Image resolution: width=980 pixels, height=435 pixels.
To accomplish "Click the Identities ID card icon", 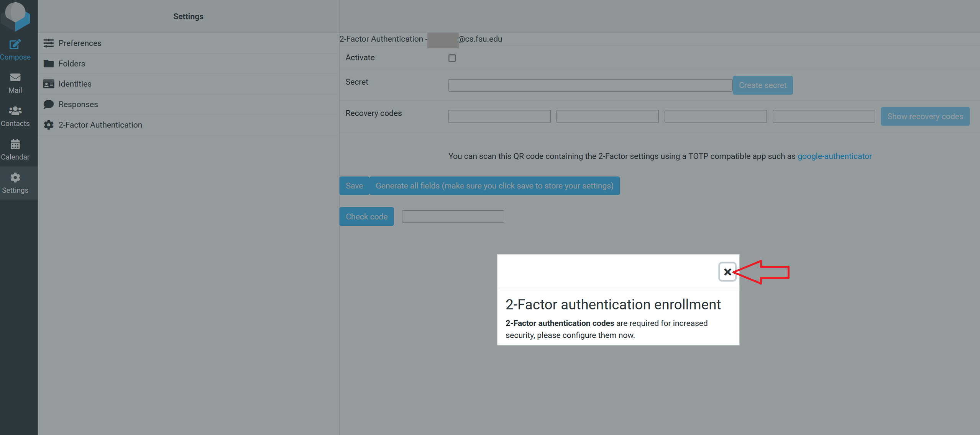I will coord(48,84).
